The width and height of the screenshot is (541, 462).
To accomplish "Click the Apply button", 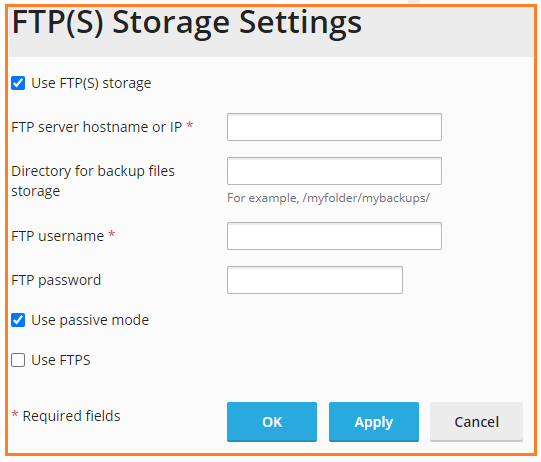I will [x=374, y=422].
